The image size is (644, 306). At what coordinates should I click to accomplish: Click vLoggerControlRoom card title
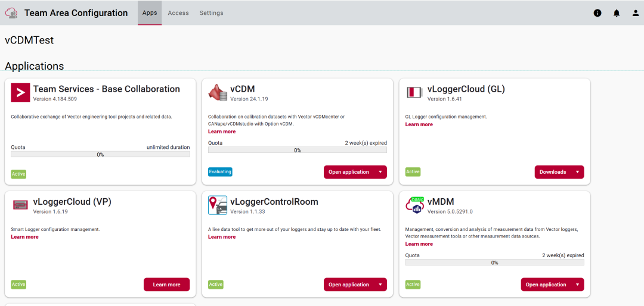pyautogui.click(x=274, y=202)
